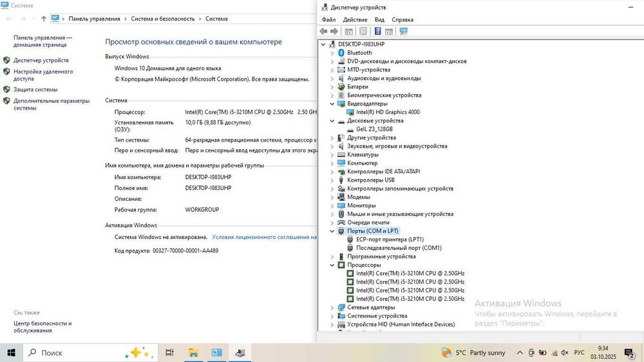The image size is (644, 362).
Task: Select Мыши и иные указывающие устройства row
Action: point(400,214)
